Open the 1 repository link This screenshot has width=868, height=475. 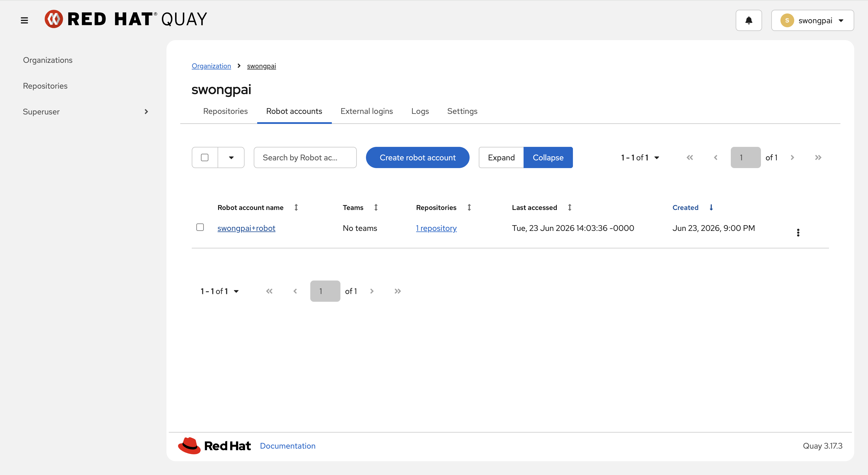point(436,228)
